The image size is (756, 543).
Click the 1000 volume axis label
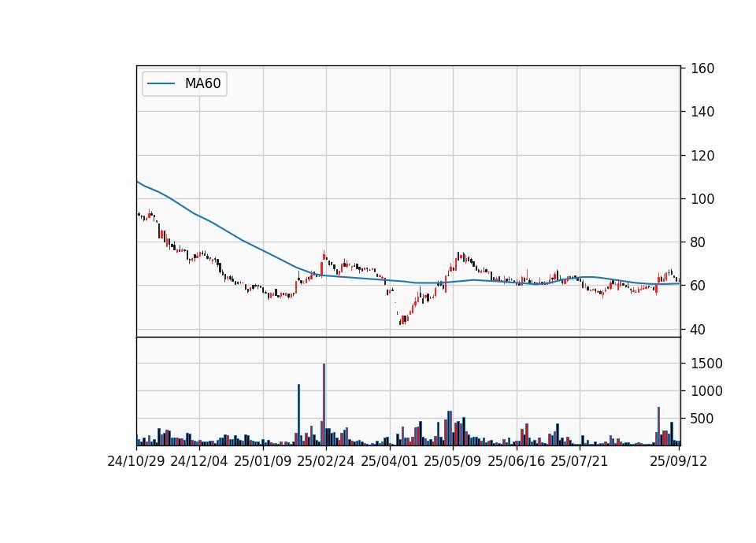706,391
